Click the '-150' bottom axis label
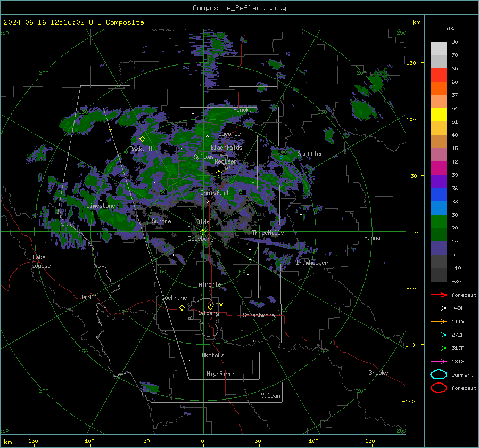The height and width of the screenshot is (448, 479). point(31,441)
